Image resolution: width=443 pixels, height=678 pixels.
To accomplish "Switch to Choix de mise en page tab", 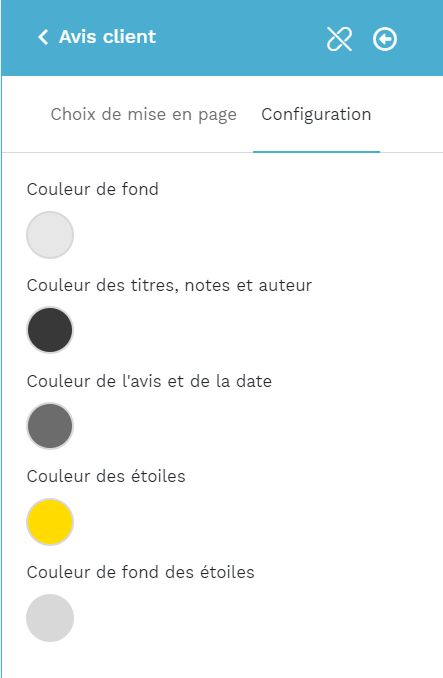I will 143,115.
